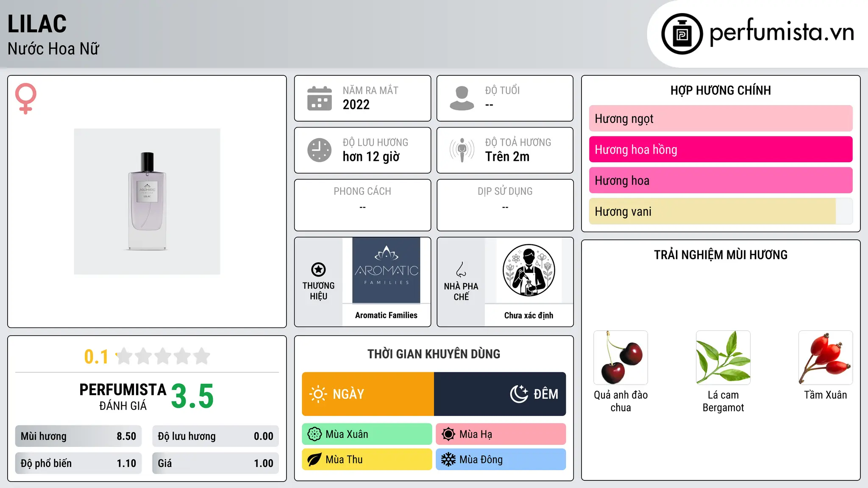Choose the Mùa Đông season tag
Screen dimensions: 868x488
tap(501, 460)
